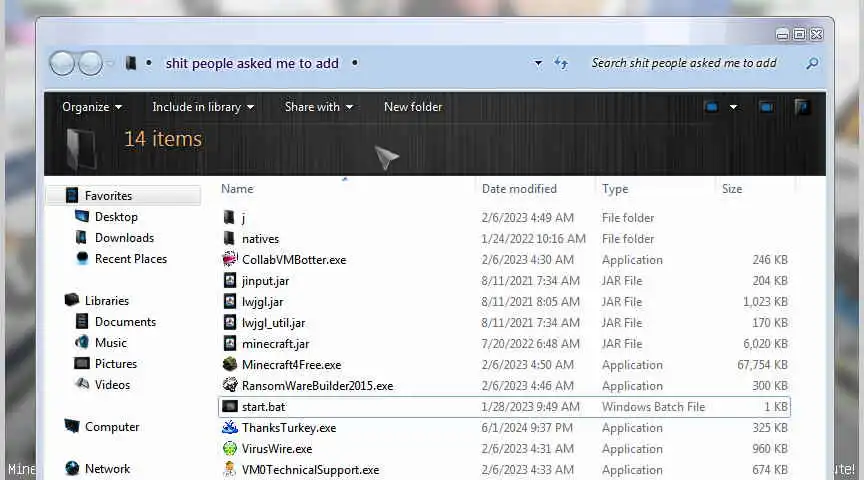The width and height of the screenshot is (864, 480).
Task: Click the refresh button beside address bar
Action: 561,63
